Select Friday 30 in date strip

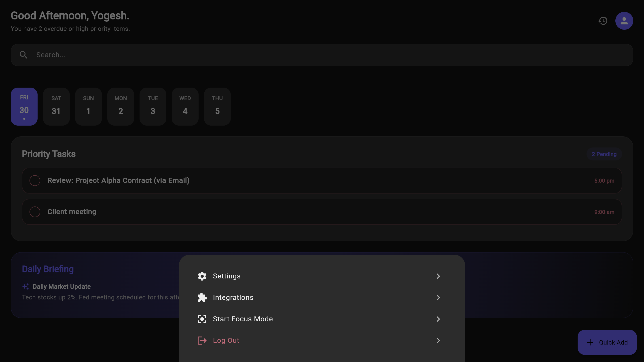[x=24, y=106]
